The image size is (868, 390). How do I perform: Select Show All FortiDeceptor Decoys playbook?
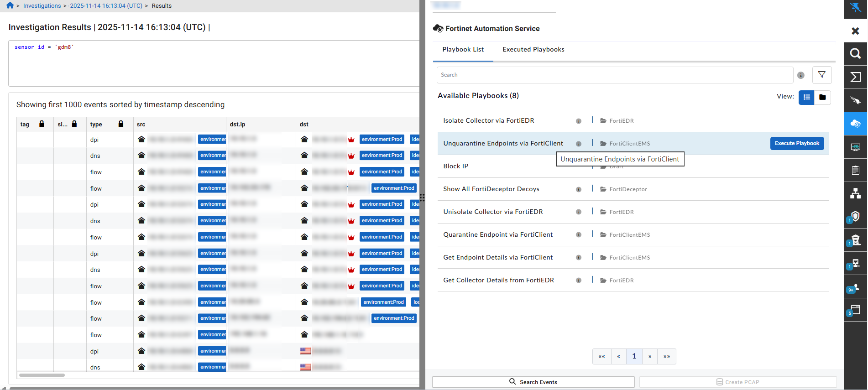click(492, 189)
